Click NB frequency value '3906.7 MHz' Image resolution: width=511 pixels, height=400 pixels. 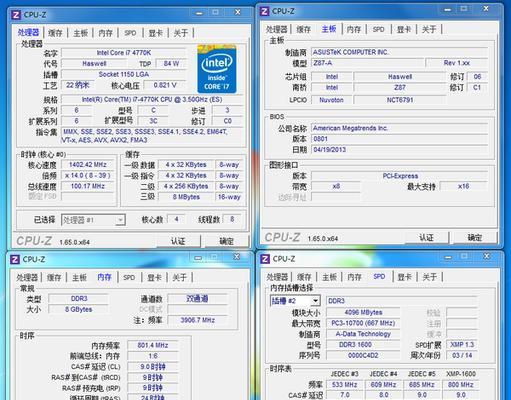197,320
